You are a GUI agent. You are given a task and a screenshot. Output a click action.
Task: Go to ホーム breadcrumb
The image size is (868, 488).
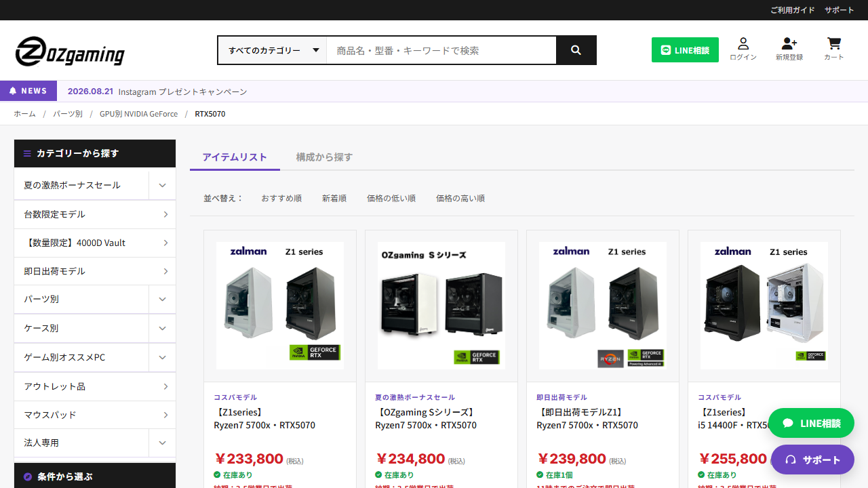coord(24,114)
